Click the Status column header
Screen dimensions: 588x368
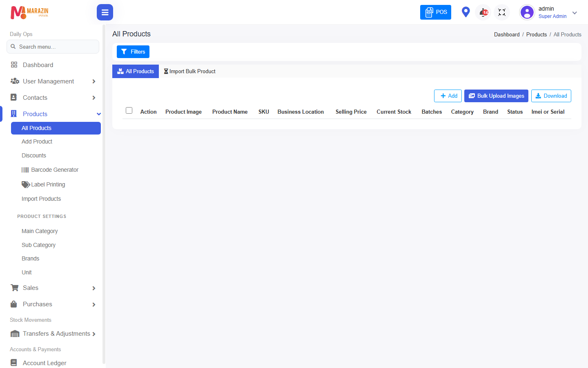[x=515, y=112]
